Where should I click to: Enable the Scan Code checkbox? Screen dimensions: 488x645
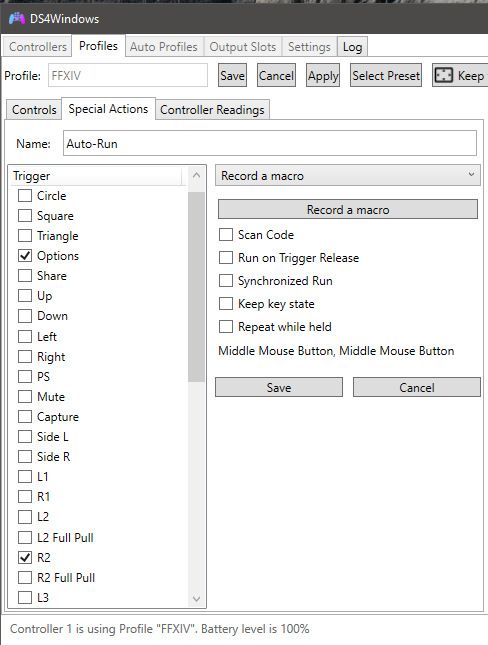[x=226, y=234]
